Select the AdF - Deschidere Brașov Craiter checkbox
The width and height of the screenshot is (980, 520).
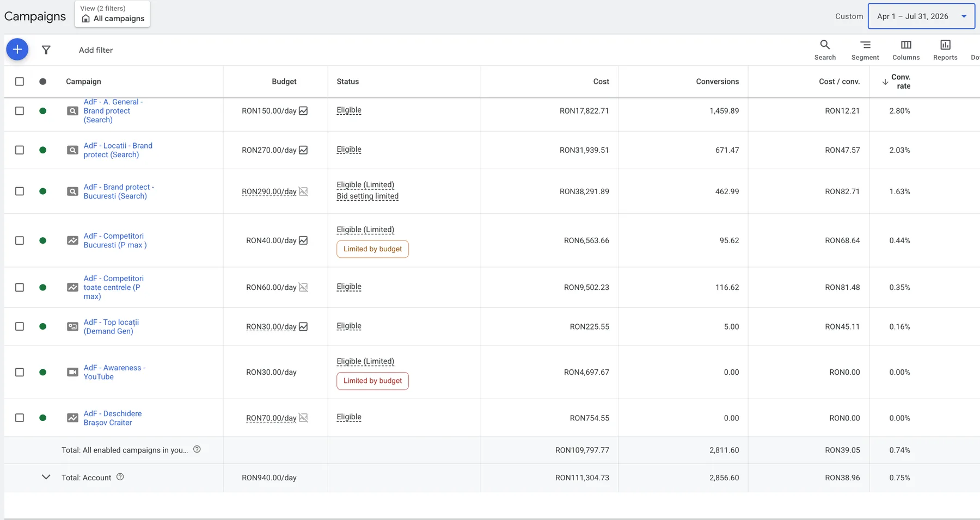[x=20, y=418]
